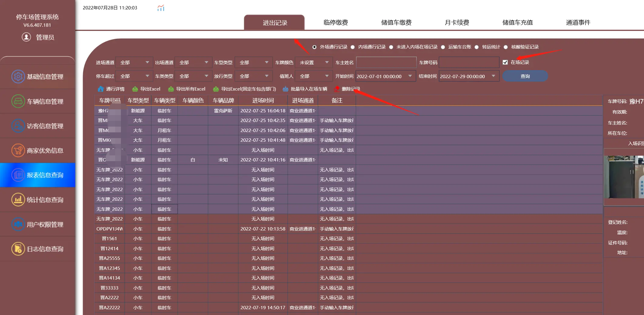Click the 通行详情 toolbar icon
The image size is (644, 315).
pyautogui.click(x=101, y=89)
